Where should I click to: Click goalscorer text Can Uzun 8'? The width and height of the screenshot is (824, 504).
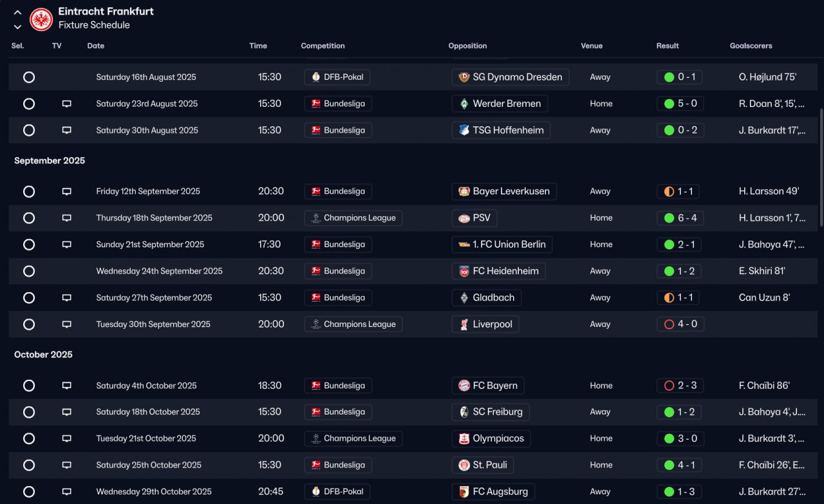tap(764, 297)
